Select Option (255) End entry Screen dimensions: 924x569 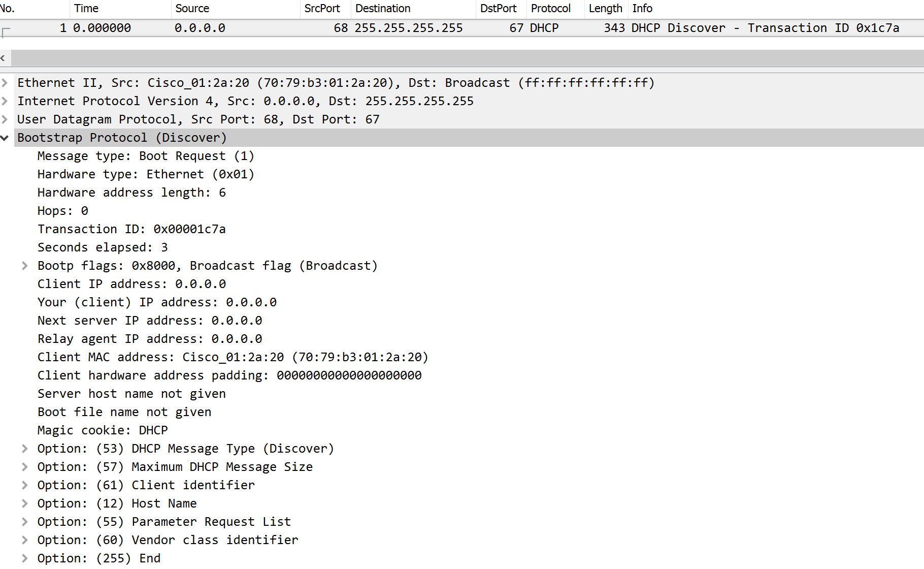click(99, 558)
